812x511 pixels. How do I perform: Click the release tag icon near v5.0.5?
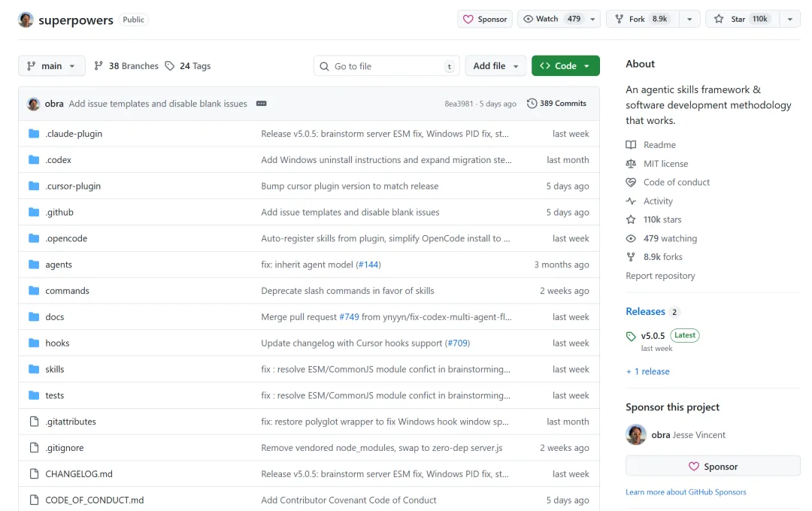pyautogui.click(x=631, y=337)
